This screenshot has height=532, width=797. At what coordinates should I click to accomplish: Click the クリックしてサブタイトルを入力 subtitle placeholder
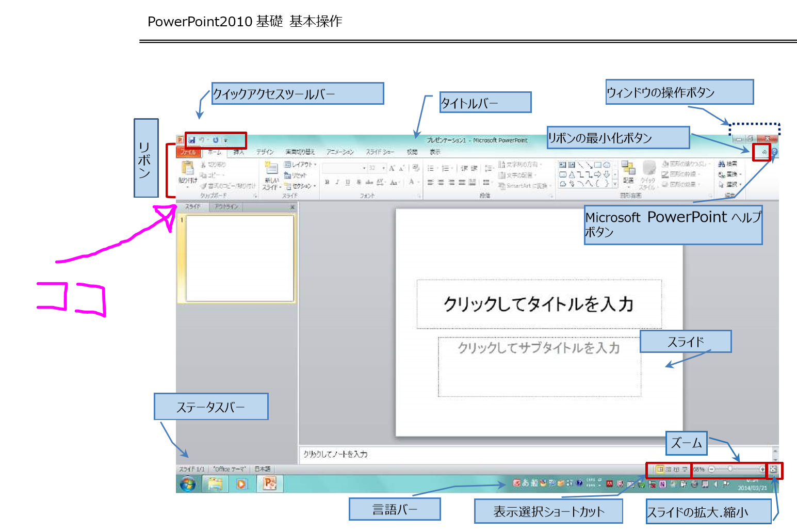coord(539,366)
